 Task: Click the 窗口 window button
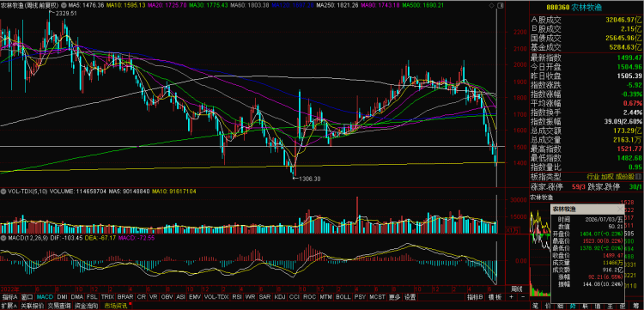(x=27, y=297)
